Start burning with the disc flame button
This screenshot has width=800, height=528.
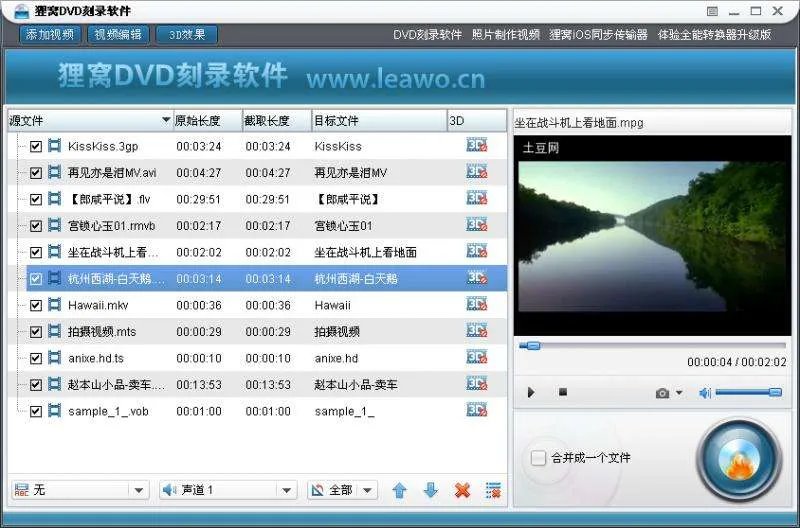coord(739,460)
